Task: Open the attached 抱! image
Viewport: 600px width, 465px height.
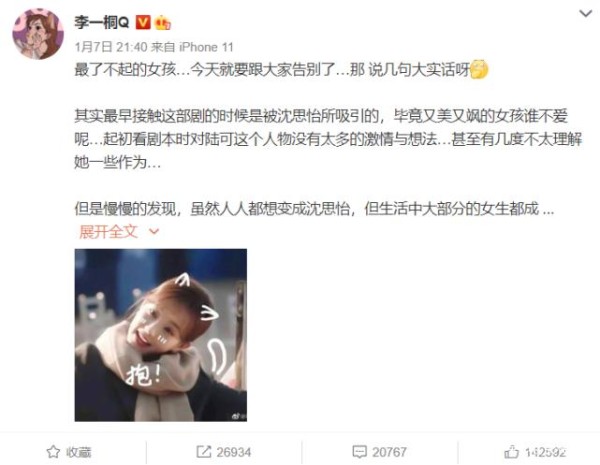Action: coord(161,335)
